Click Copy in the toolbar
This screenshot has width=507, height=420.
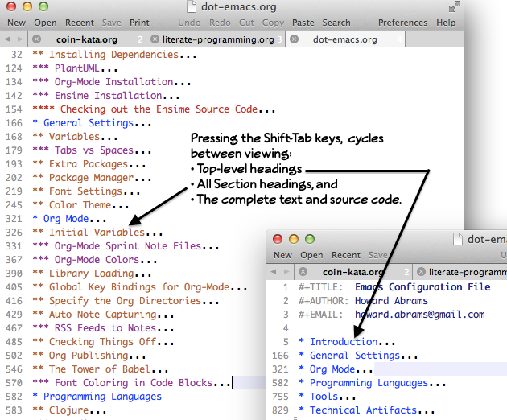273,23
